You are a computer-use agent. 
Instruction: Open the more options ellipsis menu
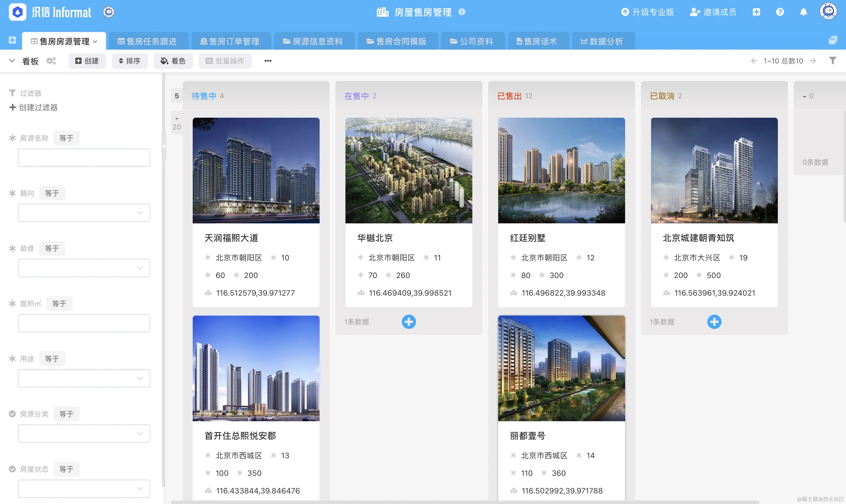(x=268, y=61)
